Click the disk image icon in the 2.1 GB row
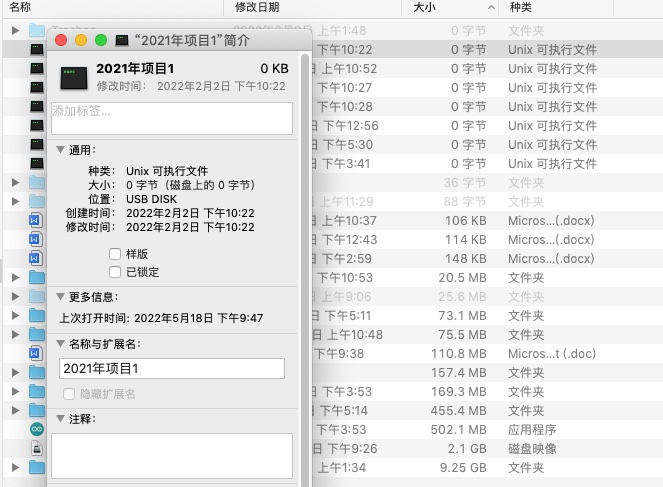The image size is (663, 487). (37, 448)
